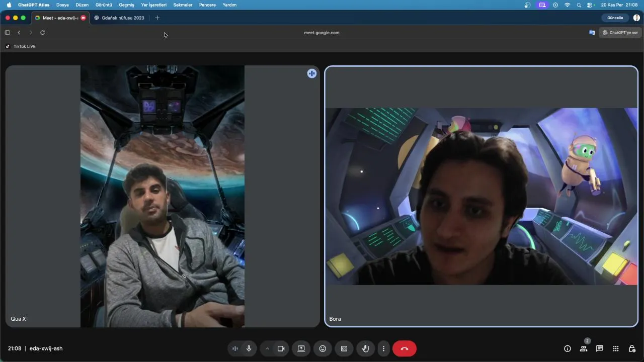Toggle closed captions CC button

pyautogui.click(x=344, y=348)
